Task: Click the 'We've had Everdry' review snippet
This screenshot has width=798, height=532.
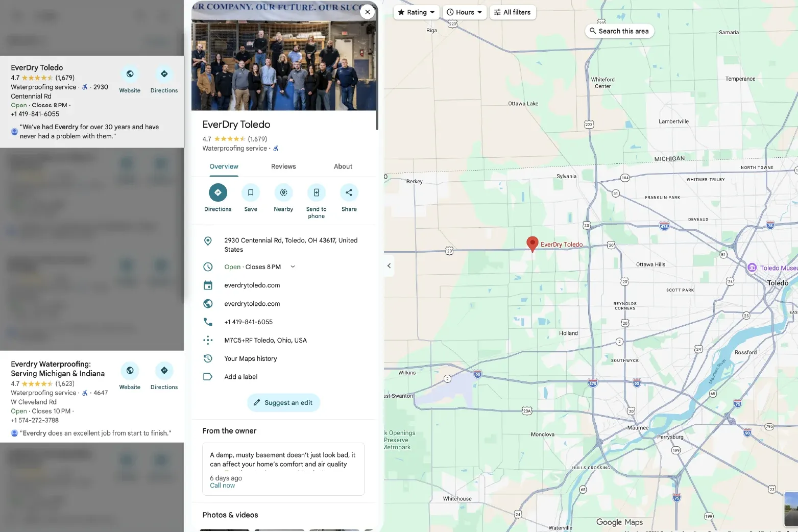Action: [x=89, y=132]
